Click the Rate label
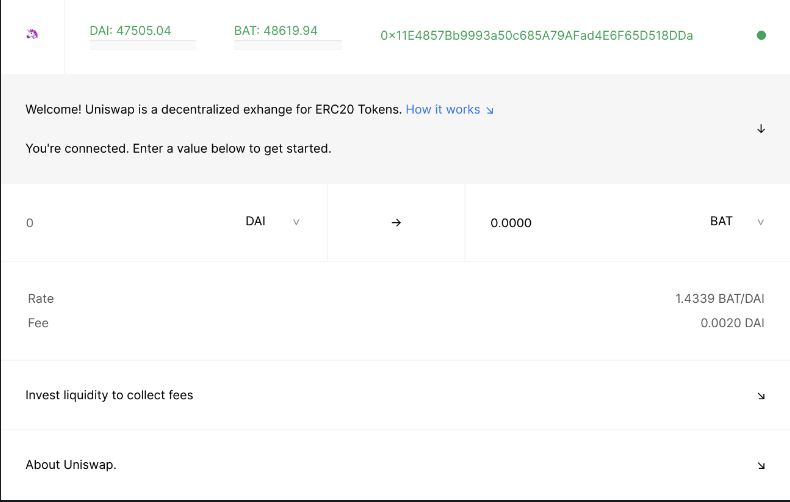The image size is (790, 502). tap(41, 299)
